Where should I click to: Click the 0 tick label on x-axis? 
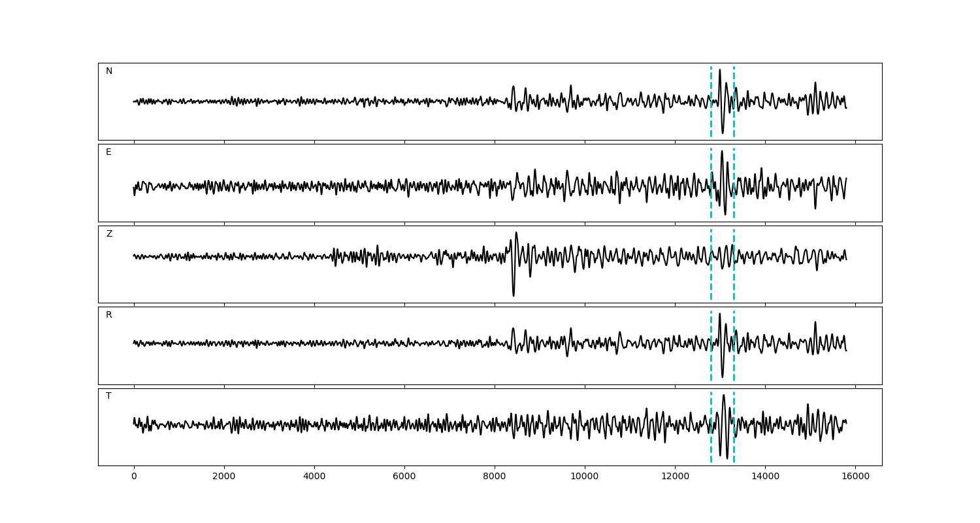134,477
